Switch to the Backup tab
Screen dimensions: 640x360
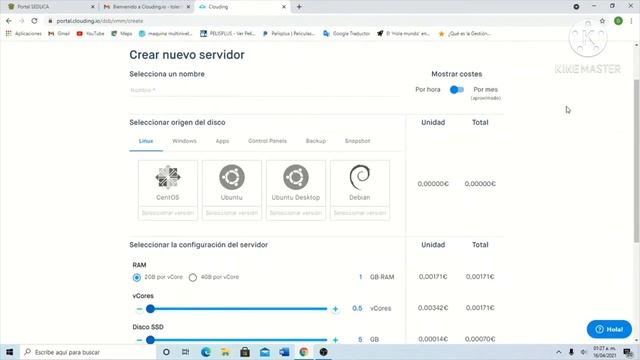point(316,141)
